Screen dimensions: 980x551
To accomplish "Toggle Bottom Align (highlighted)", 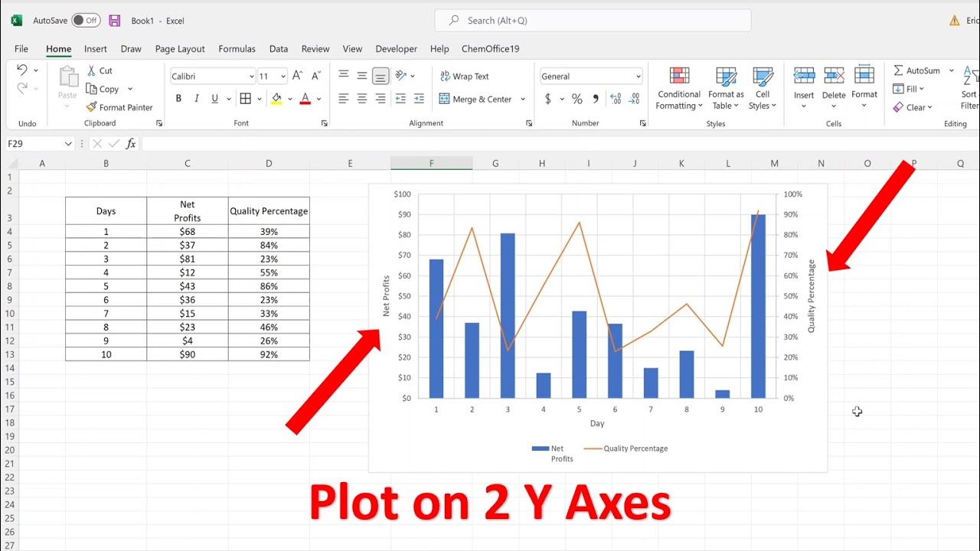I will tap(381, 75).
